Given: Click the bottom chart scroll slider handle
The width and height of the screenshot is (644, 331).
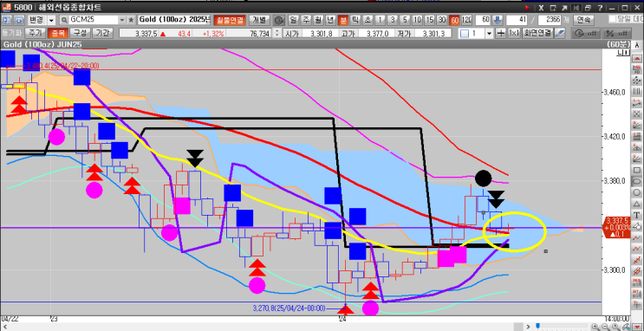Looking at the screenshot, I should click(537, 326).
